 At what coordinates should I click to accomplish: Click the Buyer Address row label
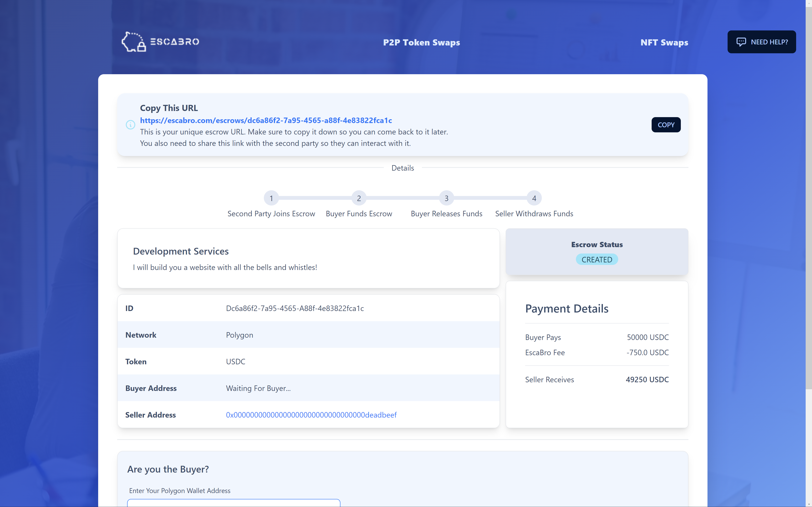(151, 388)
